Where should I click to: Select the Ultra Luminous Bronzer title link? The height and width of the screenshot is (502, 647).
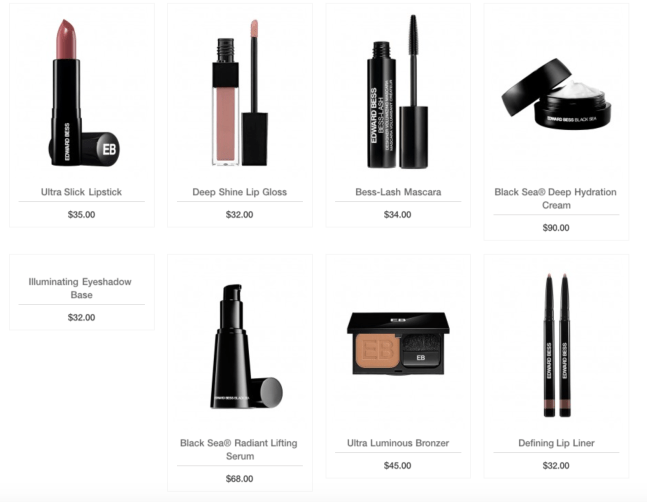(x=398, y=443)
